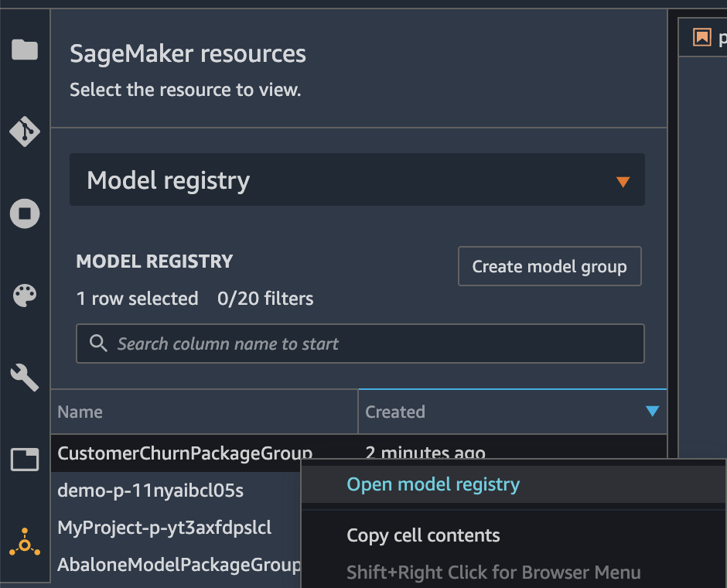Open the Git sidebar panel icon

click(x=25, y=132)
